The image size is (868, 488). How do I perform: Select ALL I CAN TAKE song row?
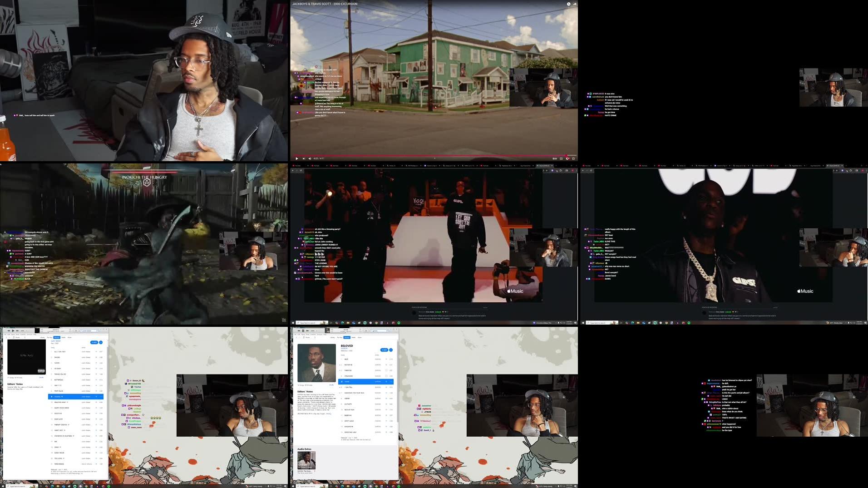click(x=76, y=351)
